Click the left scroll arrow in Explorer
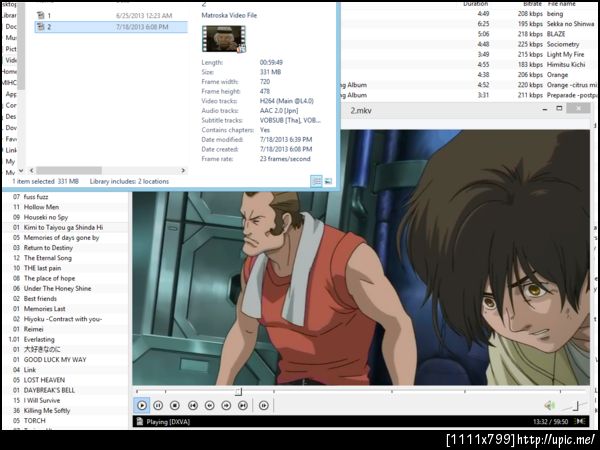The image size is (600, 450). click(x=31, y=170)
